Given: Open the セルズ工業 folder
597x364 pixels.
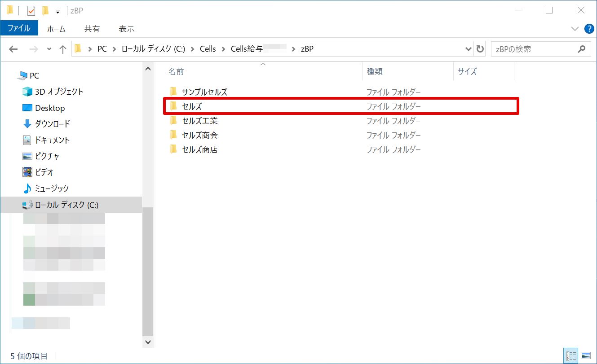Looking at the screenshot, I should [199, 121].
